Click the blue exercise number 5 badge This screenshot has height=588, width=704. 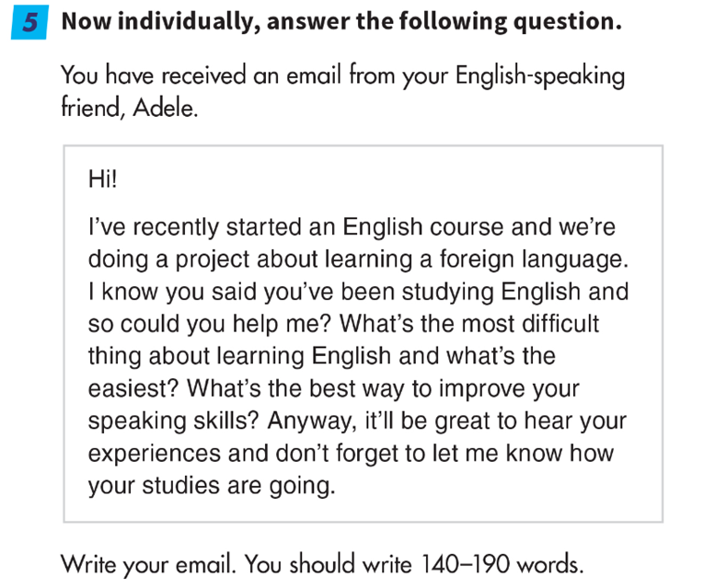31,23
